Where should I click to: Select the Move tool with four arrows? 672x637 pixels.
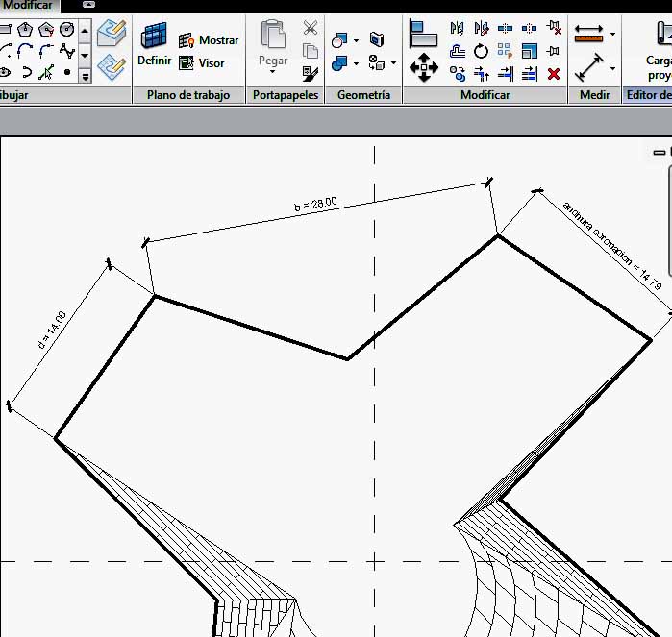[423, 67]
